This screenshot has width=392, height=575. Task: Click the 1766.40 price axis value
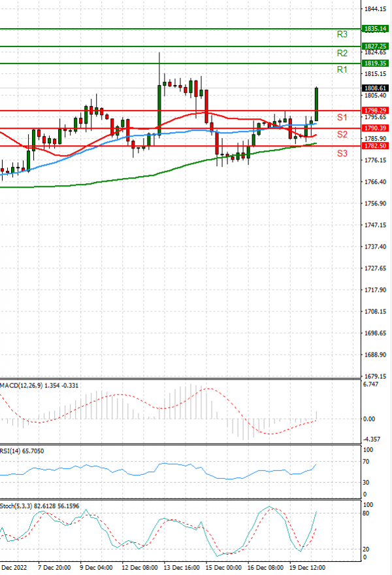[x=375, y=182]
